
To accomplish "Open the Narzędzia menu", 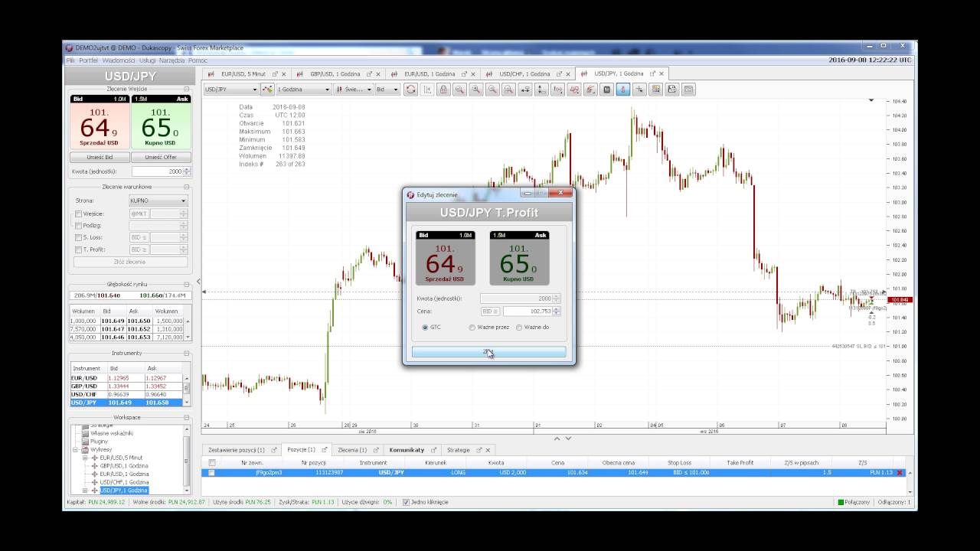I will pos(171,60).
